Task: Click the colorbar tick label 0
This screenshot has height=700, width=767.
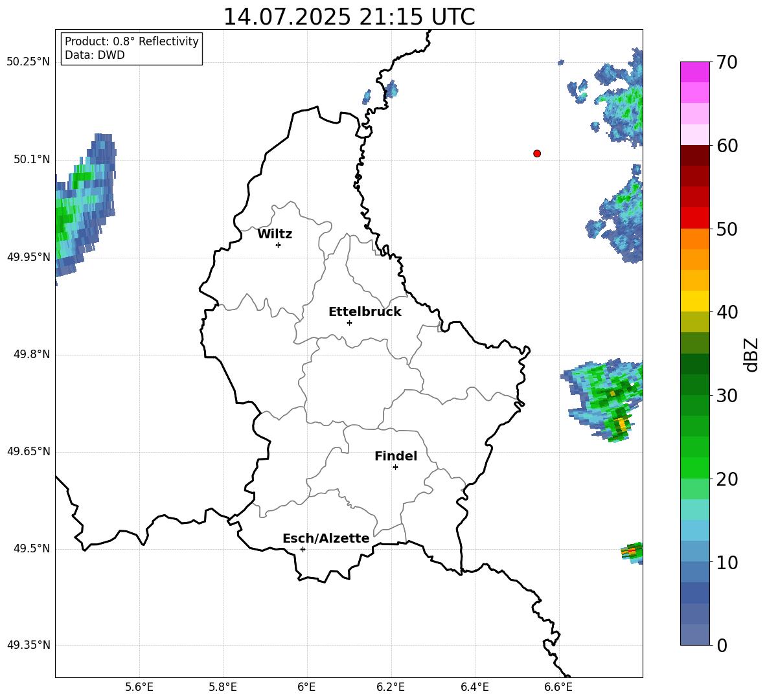Action: click(x=722, y=645)
